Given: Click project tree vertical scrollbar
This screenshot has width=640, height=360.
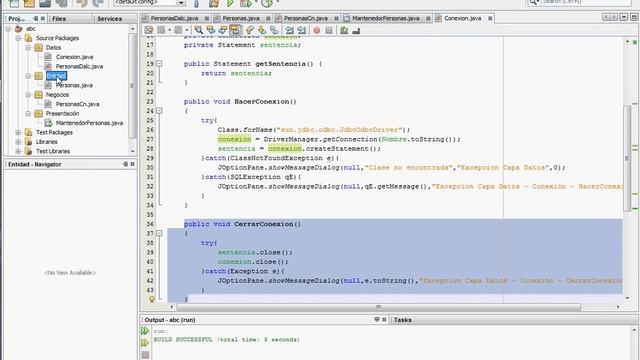Looking at the screenshot, I should click(132, 86).
